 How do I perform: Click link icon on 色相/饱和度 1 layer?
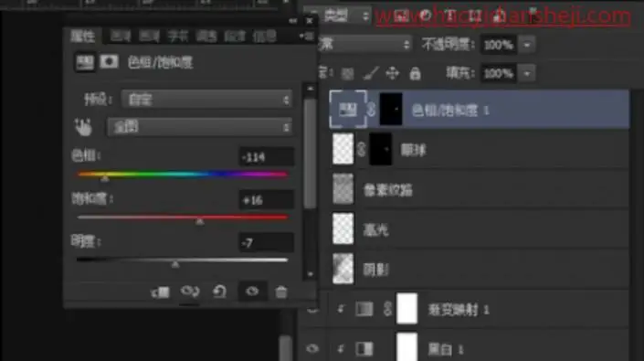[371, 110]
